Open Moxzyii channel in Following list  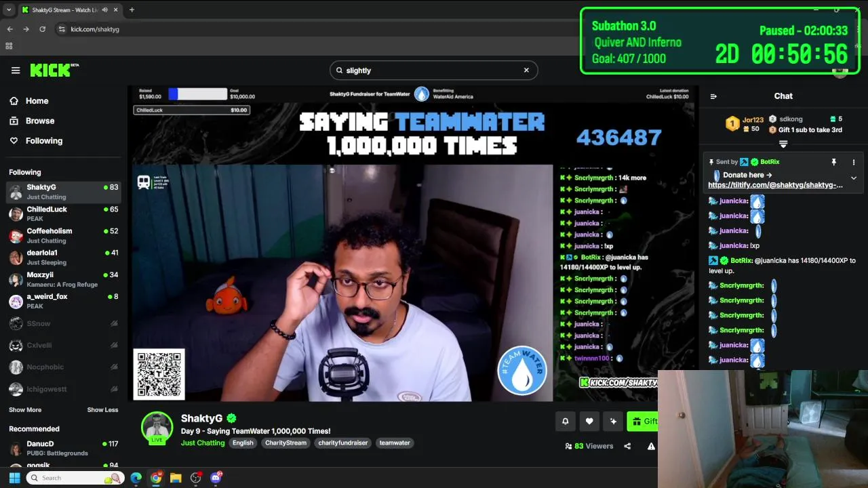click(x=63, y=279)
